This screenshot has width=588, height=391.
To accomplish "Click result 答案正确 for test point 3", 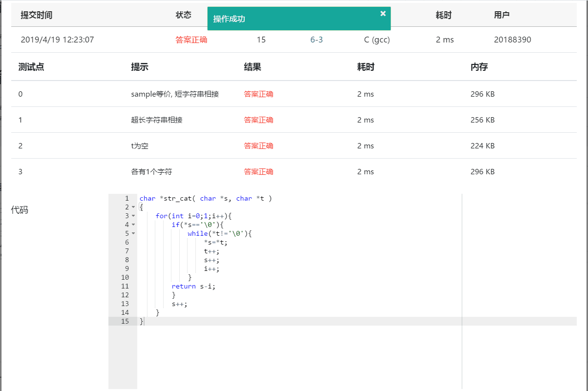I will [259, 171].
